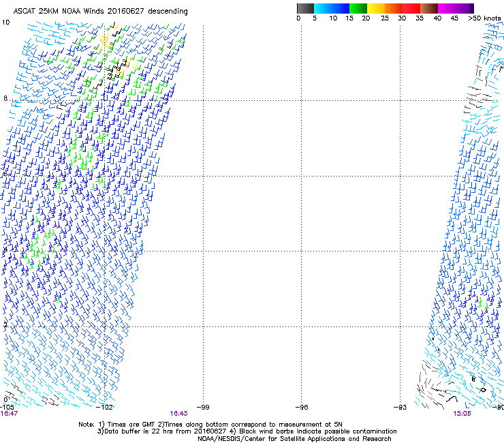Image resolution: width=504 pixels, height=443 pixels.
Task: Choose the yellow 20-25 knots color segment
Action: (x=376, y=8)
